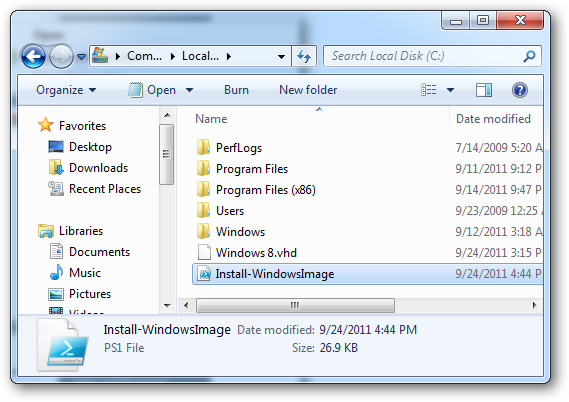Expand the Open button dropdown arrow
The width and height of the screenshot is (569, 402).
189,90
